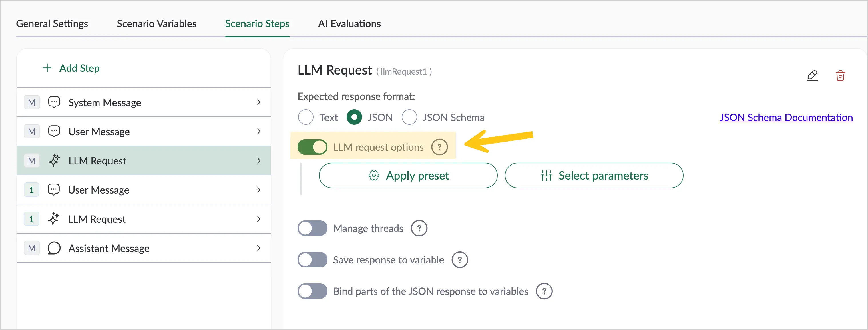Turn on Save response to variable
This screenshot has height=330, width=868.
click(x=312, y=260)
